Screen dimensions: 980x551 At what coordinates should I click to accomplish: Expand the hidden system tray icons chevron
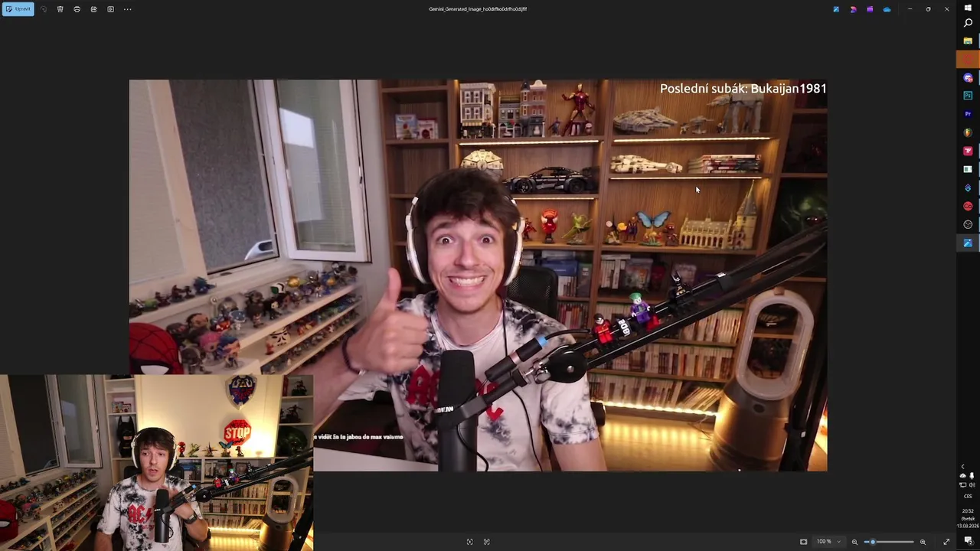[963, 467]
